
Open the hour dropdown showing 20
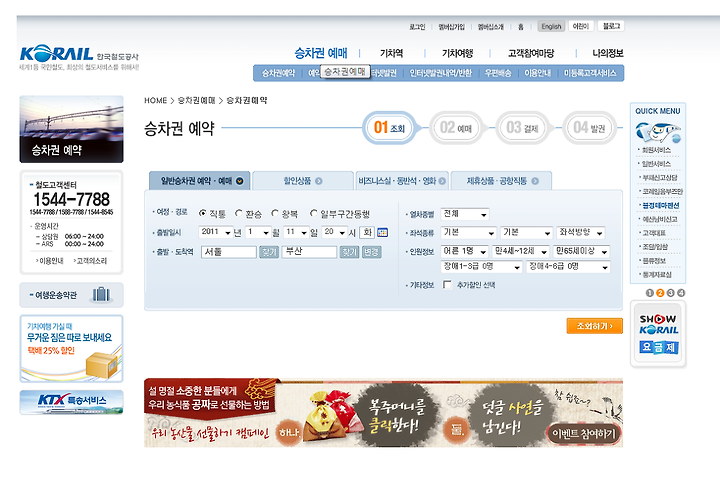(x=334, y=232)
